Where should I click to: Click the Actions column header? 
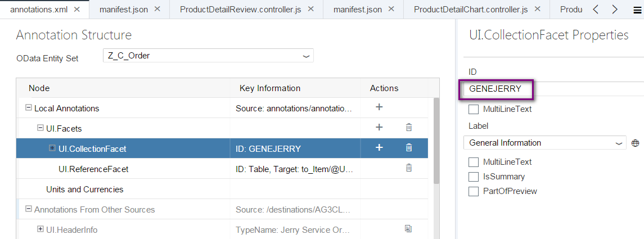[x=384, y=88]
